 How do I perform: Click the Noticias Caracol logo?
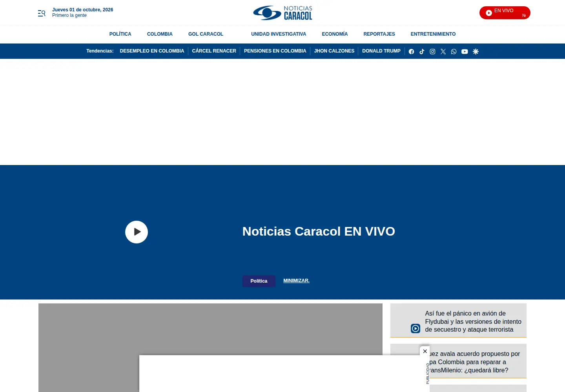283,13
